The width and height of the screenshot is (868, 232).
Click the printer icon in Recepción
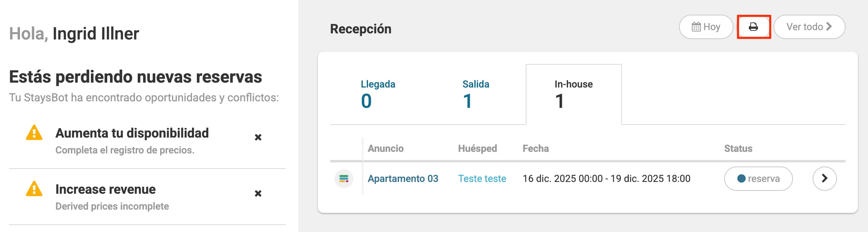coord(753,27)
